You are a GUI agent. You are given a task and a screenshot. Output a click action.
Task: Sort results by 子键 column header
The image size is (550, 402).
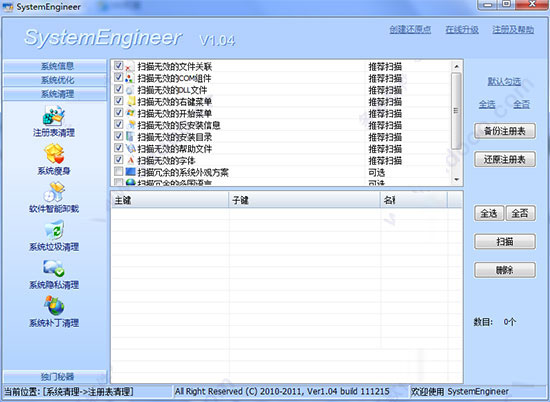click(x=304, y=200)
